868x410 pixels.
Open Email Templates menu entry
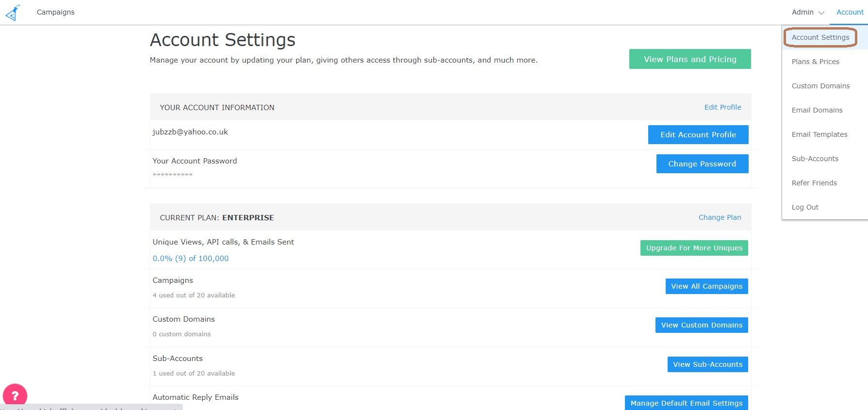819,134
